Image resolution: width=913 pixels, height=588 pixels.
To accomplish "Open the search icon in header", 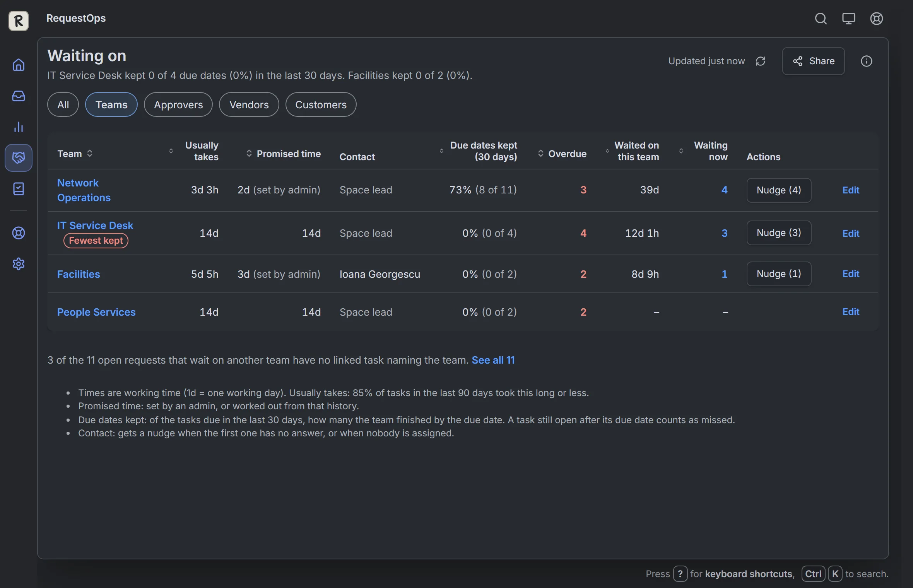I will coord(821,19).
